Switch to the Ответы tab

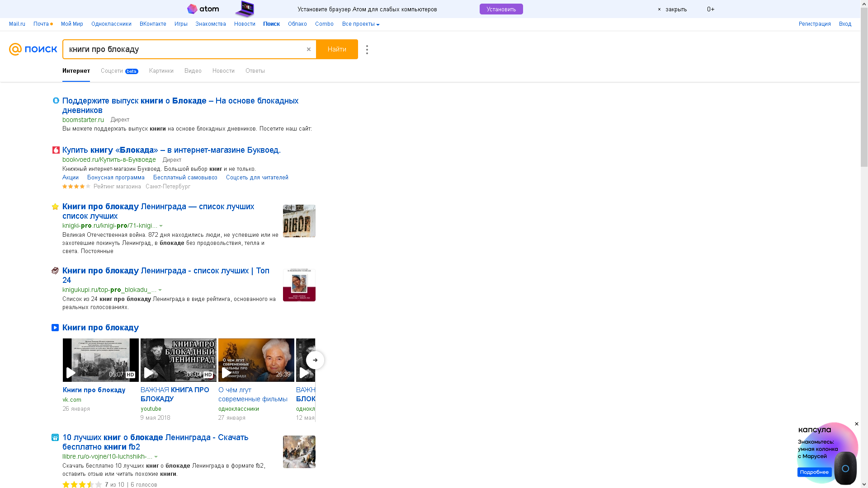pyautogui.click(x=255, y=71)
